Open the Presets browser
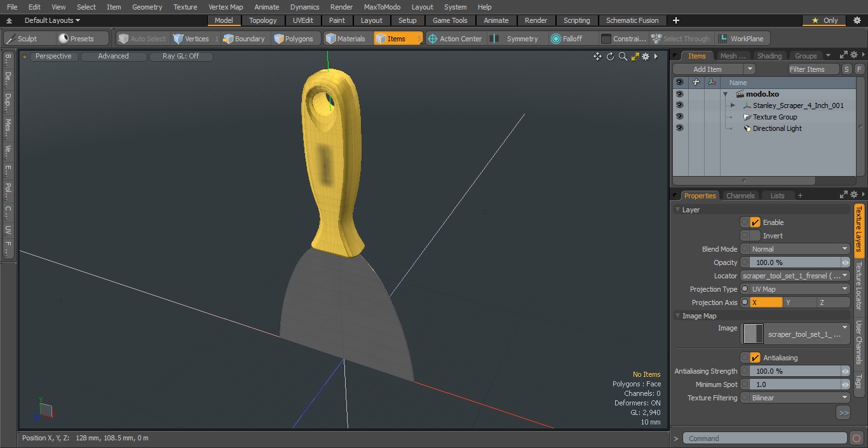The height and width of the screenshot is (448, 868). (83, 39)
